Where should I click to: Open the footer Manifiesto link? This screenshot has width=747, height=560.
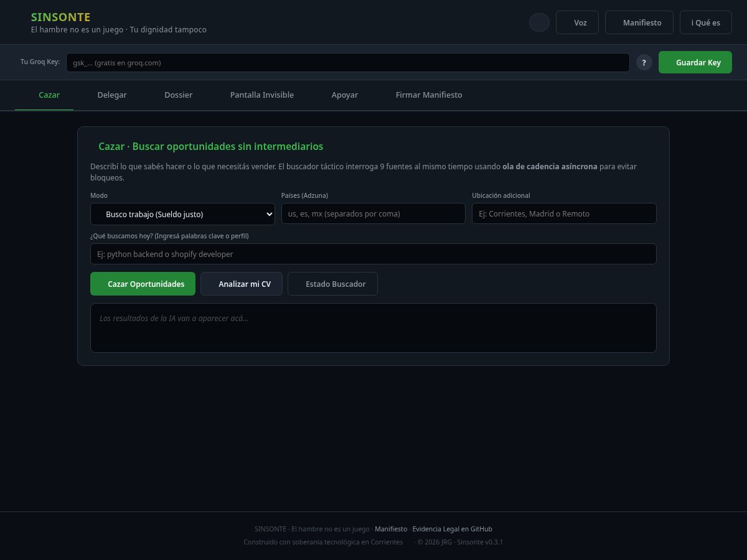(391, 529)
